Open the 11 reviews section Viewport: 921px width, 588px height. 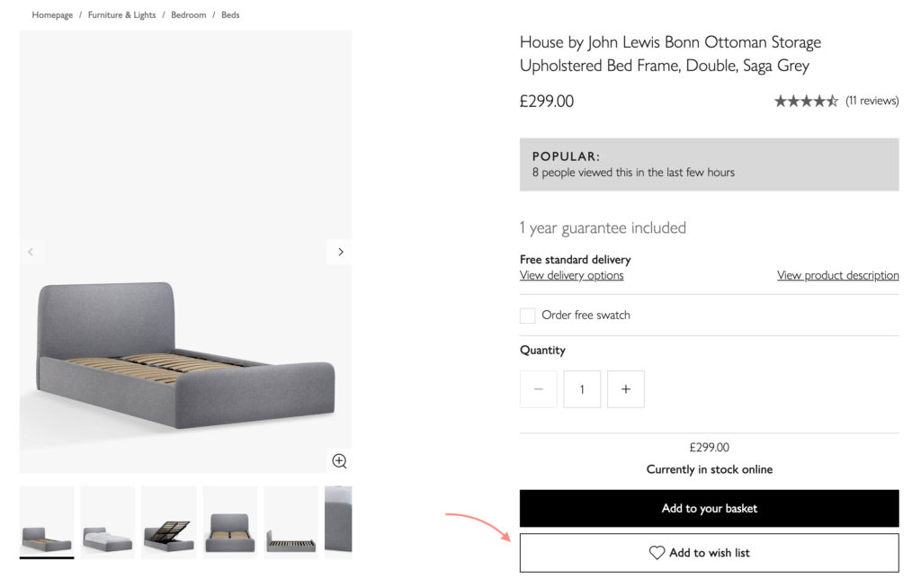click(872, 101)
